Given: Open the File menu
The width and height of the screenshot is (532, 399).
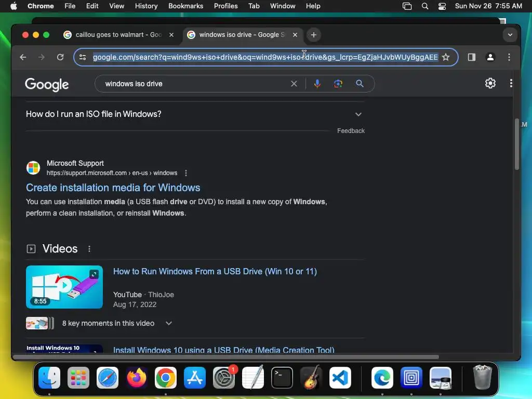Looking at the screenshot, I should click(70, 6).
